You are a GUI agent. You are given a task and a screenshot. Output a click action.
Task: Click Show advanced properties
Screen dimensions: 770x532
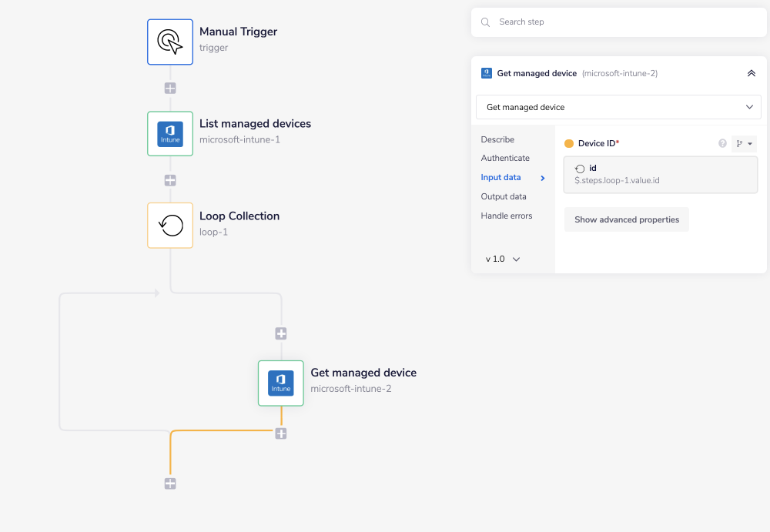[x=626, y=219]
